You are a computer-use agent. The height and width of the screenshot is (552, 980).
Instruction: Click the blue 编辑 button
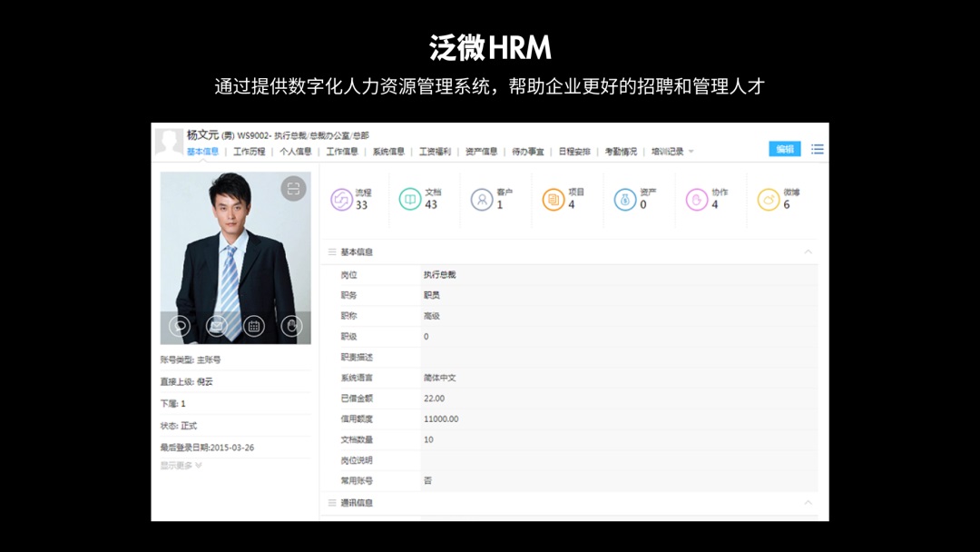[784, 150]
